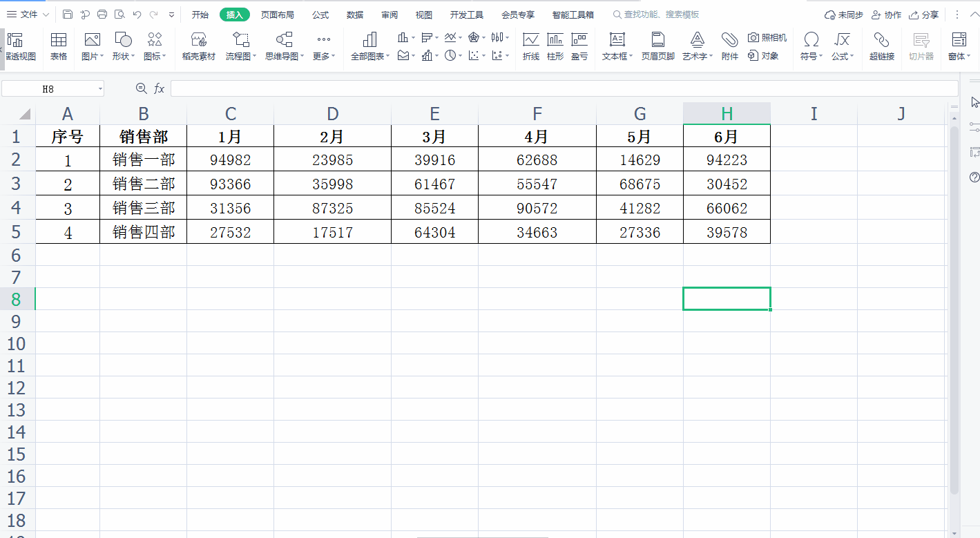Undo the last action
Viewport: 980px width, 538px height.
click(137, 15)
